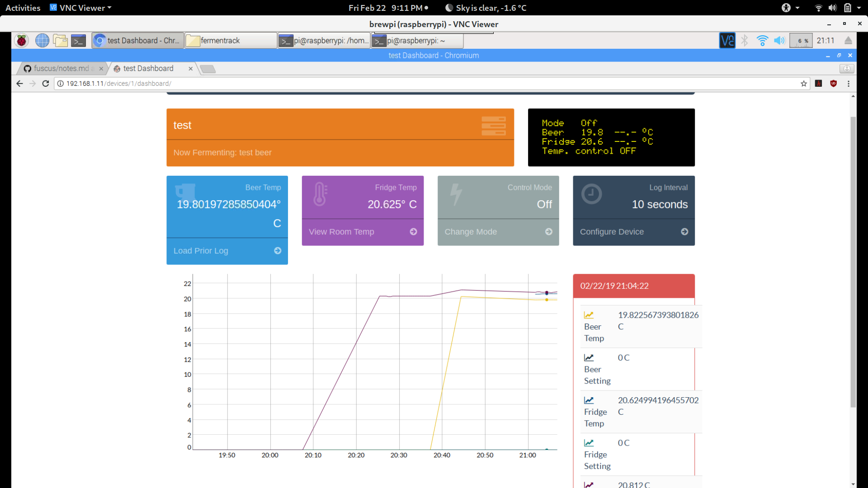Open Configure Device link
Screen dimensions: 868x488
pyautogui.click(x=634, y=231)
